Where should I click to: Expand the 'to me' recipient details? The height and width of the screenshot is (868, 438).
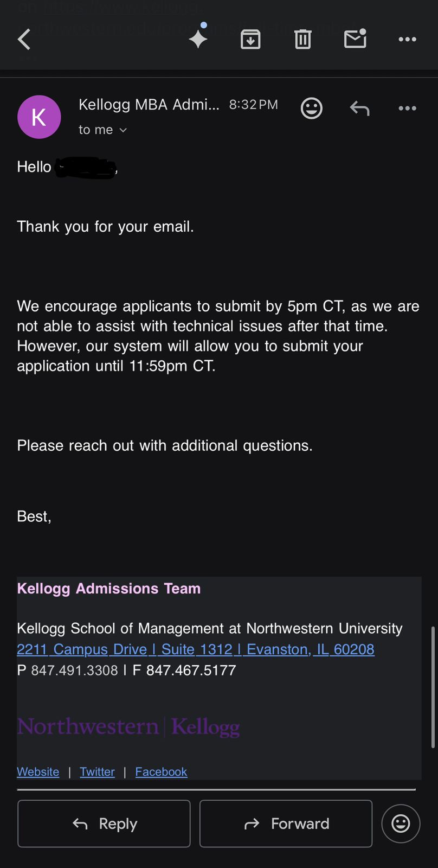pyautogui.click(x=102, y=130)
